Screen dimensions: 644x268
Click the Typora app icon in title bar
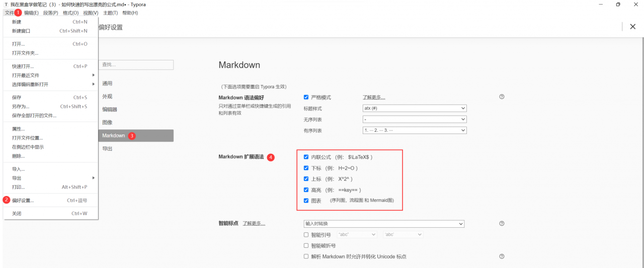tap(6, 4)
